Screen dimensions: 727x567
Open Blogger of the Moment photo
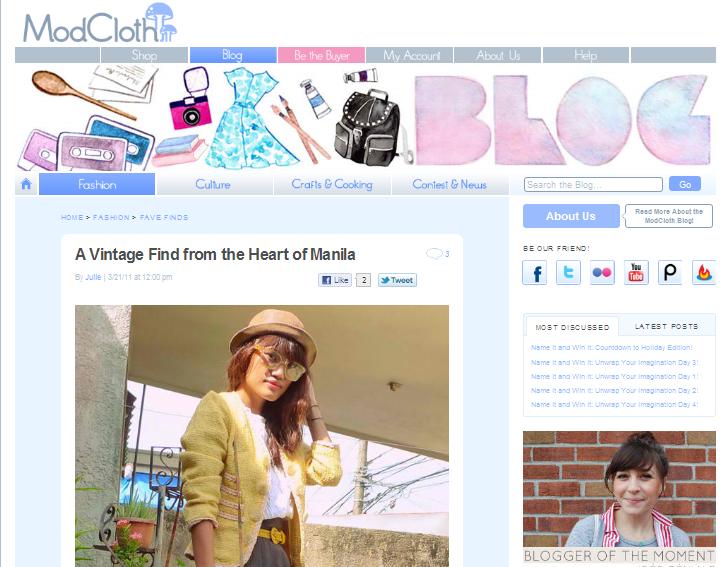pyautogui.click(x=619, y=489)
